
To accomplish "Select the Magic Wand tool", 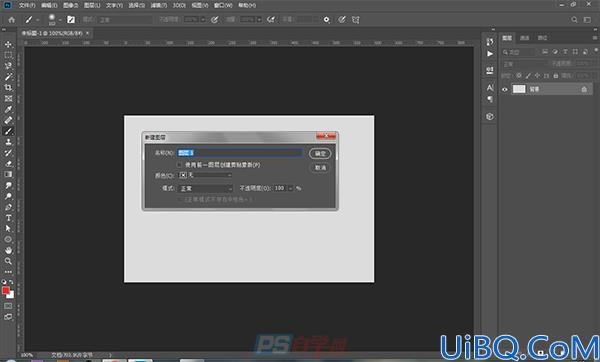I will 8,77.
